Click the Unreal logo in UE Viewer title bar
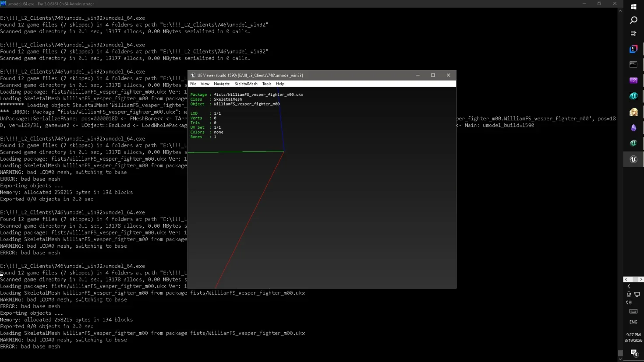This screenshot has width=644, height=362. coord(193,75)
